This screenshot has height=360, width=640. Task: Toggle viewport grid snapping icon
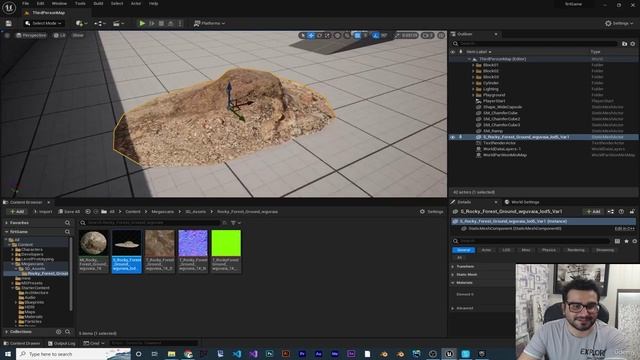pyautogui.click(x=358, y=36)
